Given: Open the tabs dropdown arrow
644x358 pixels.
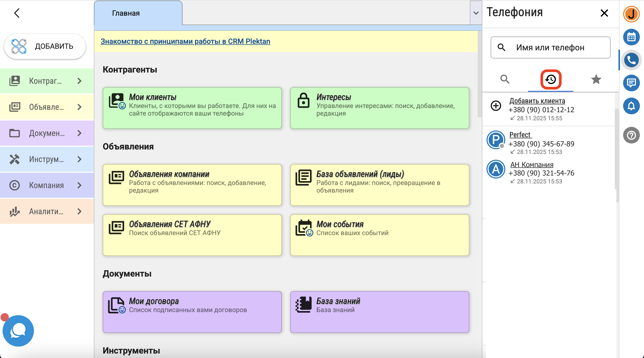Looking at the screenshot, I should (476, 13).
